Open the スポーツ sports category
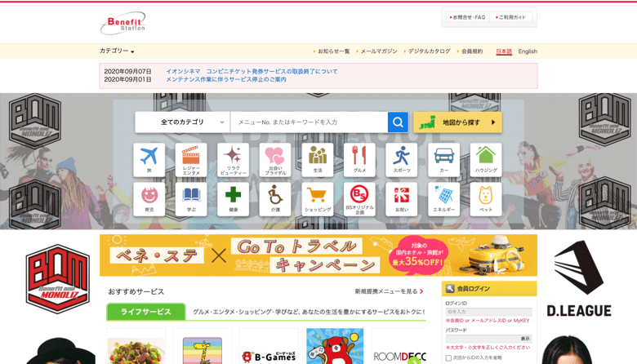Screen dimensions: 637x364 (402, 160)
